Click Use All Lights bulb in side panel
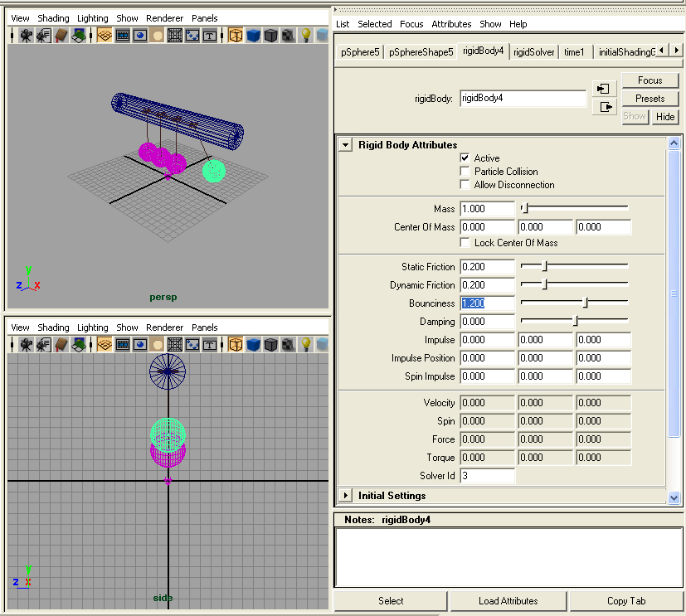The height and width of the screenshot is (616, 686). click(x=306, y=345)
